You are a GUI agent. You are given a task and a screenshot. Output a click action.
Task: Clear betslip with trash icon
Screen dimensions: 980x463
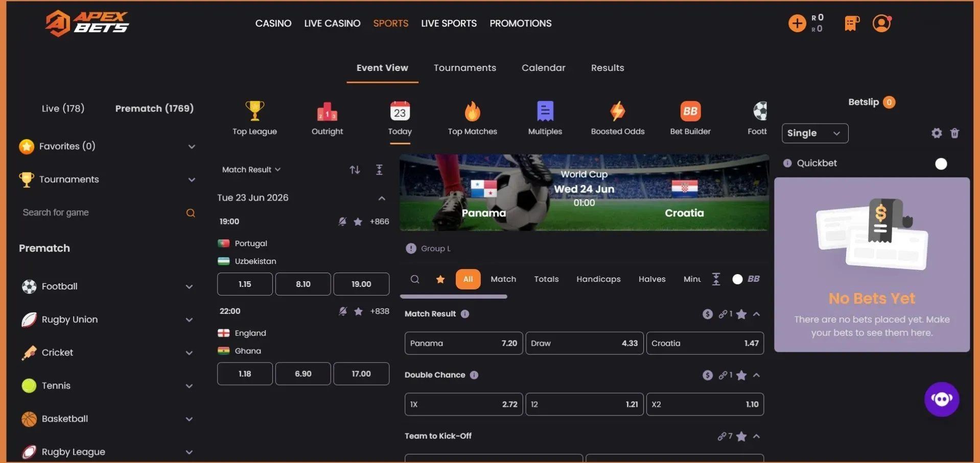pos(954,133)
